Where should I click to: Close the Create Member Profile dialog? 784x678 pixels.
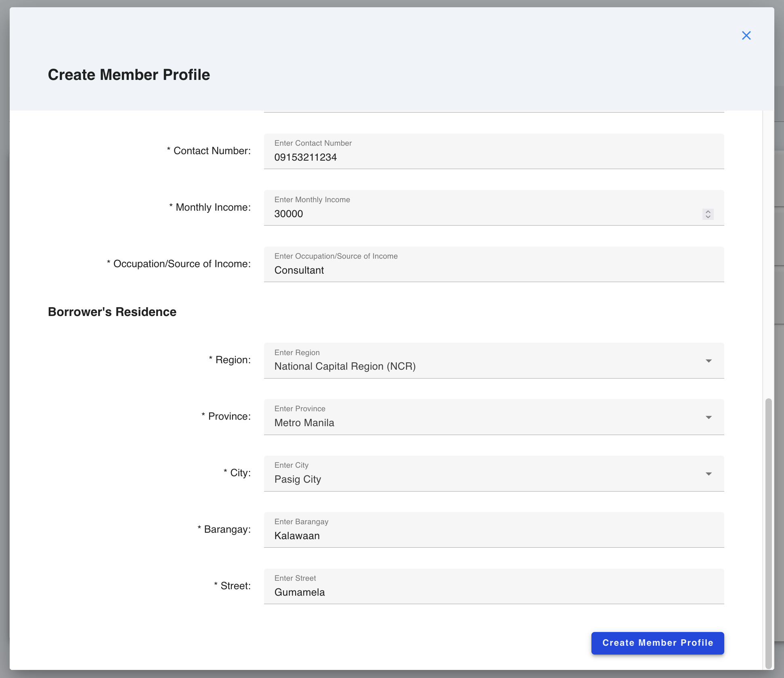click(746, 36)
